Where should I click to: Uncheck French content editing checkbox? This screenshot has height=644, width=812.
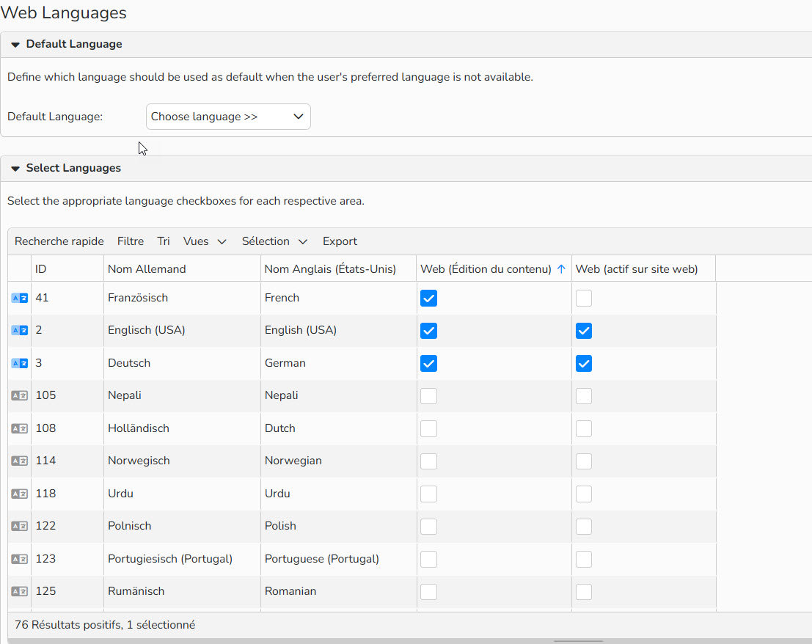[429, 299]
